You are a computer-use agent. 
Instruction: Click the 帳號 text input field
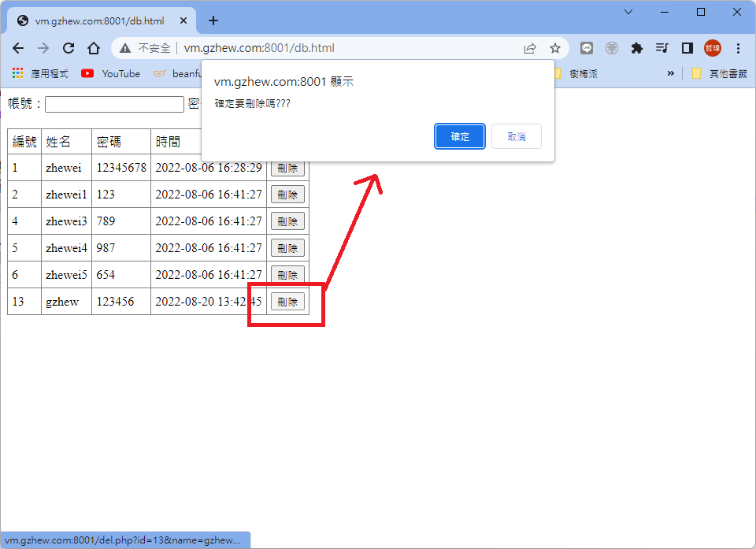coord(114,104)
